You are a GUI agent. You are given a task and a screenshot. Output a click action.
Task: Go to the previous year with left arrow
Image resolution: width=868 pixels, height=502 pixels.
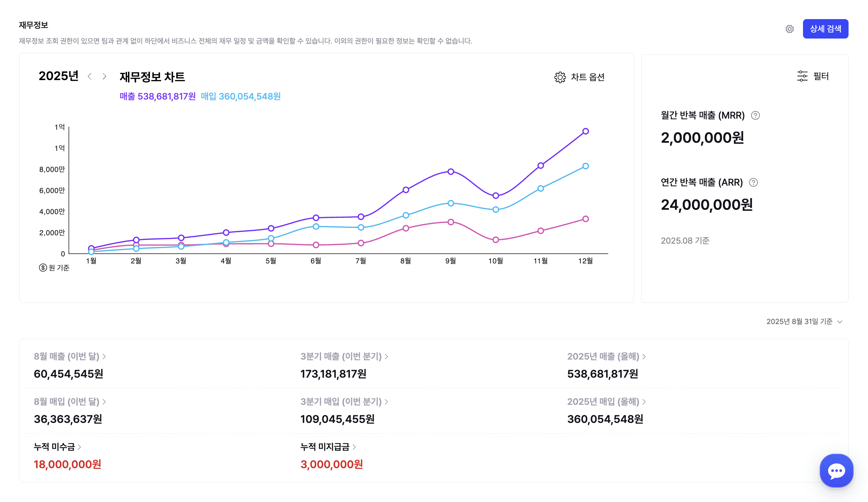click(x=89, y=76)
